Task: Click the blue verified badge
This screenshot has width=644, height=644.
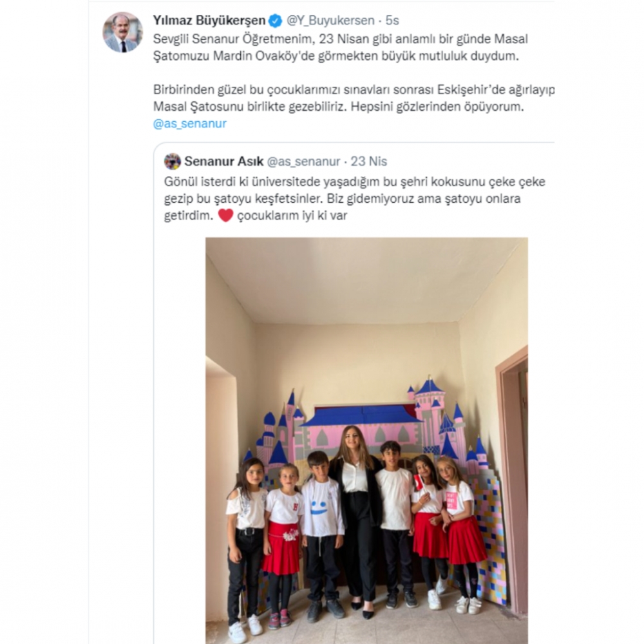Action: pyautogui.click(x=275, y=21)
